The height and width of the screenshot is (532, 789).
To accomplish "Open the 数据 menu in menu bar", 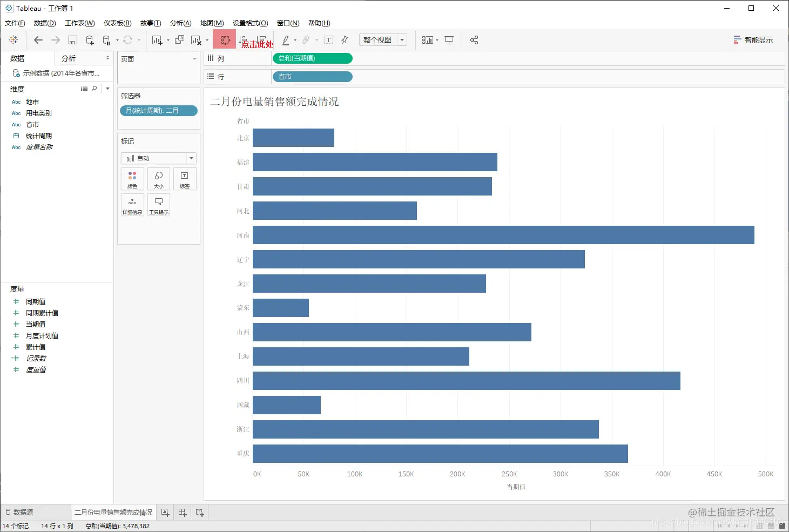I will point(45,23).
